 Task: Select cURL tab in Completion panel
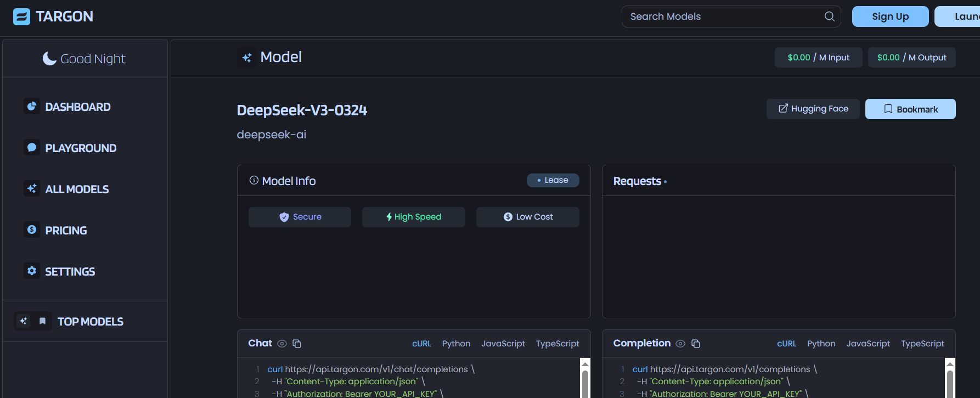[x=786, y=344]
